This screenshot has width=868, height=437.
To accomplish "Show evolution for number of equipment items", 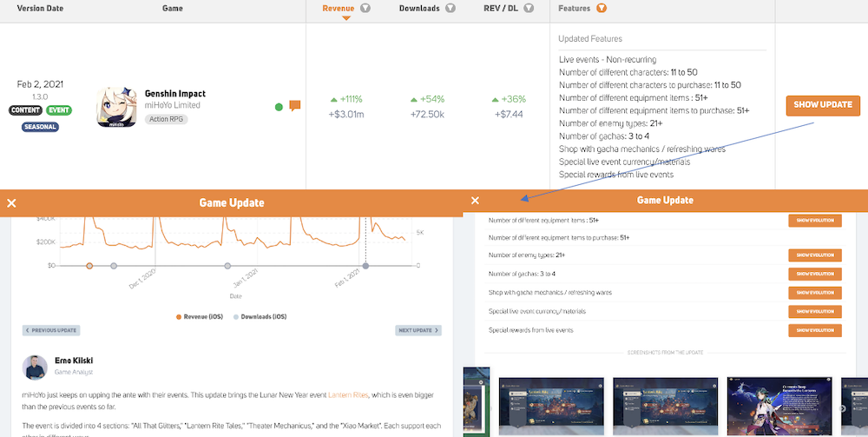I will [x=815, y=221].
